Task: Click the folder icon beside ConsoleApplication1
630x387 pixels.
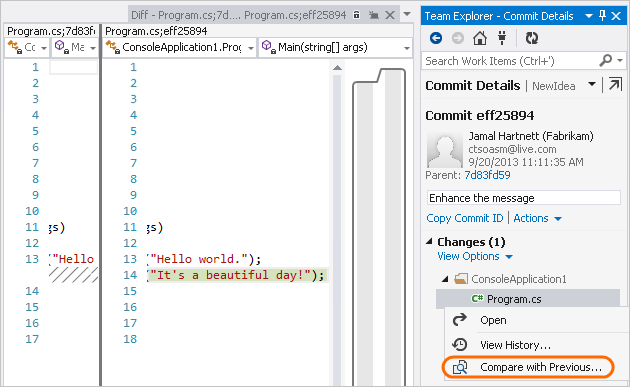Action: (x=460, y=279)
